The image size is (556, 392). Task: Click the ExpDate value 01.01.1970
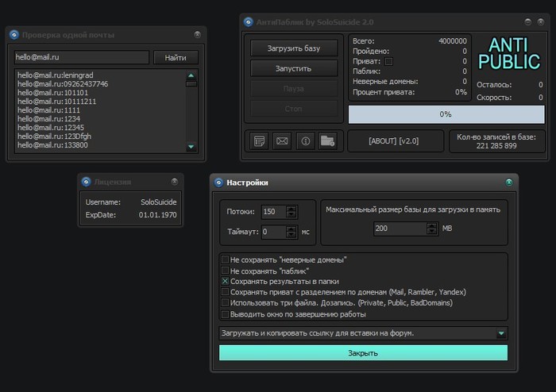158,215
